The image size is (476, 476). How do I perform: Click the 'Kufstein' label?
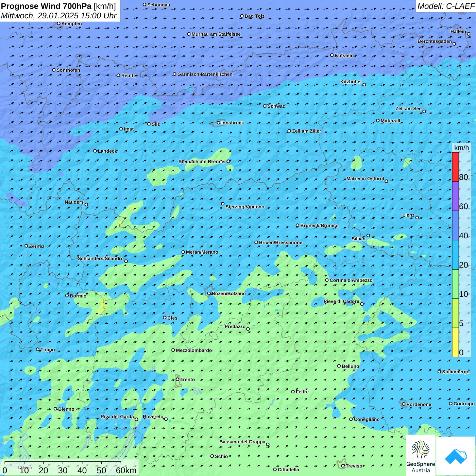click(344, 55)
